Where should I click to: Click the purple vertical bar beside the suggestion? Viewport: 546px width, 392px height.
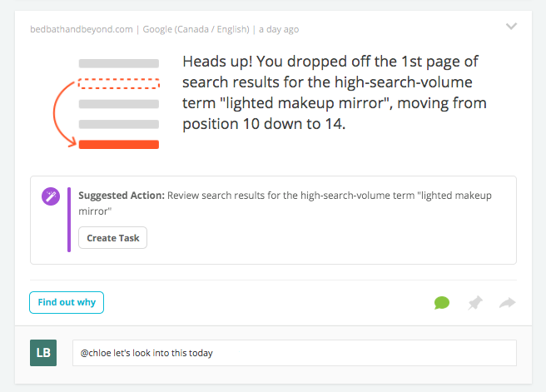coord(69,220)
